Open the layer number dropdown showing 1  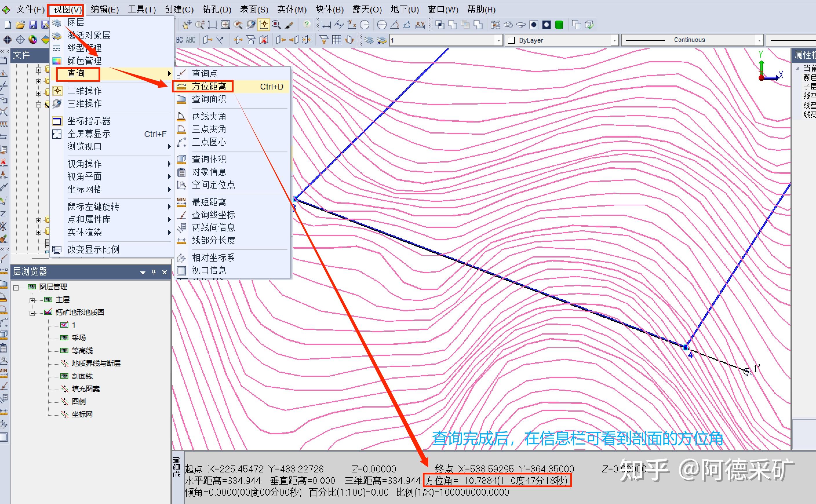click(498, 40)
